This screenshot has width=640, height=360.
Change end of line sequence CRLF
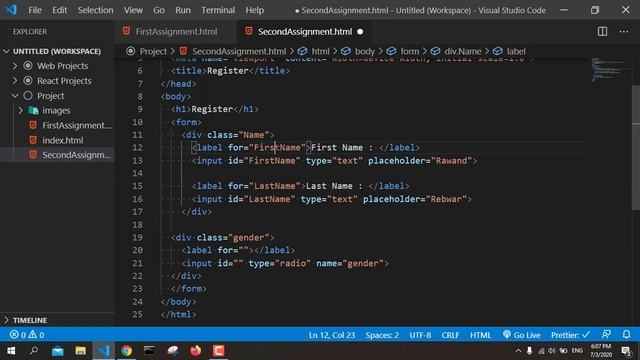tap(450, 335)
